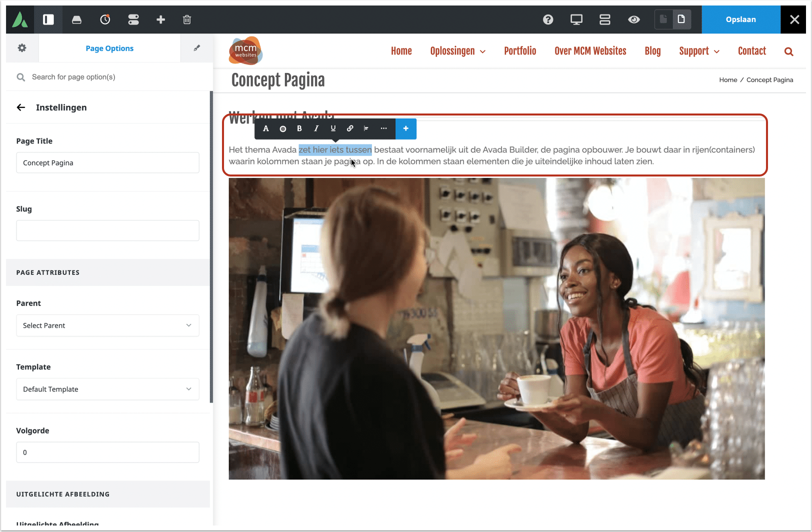Apply bold to selected text
The image size is (812, 532).
tap(299, 128)
